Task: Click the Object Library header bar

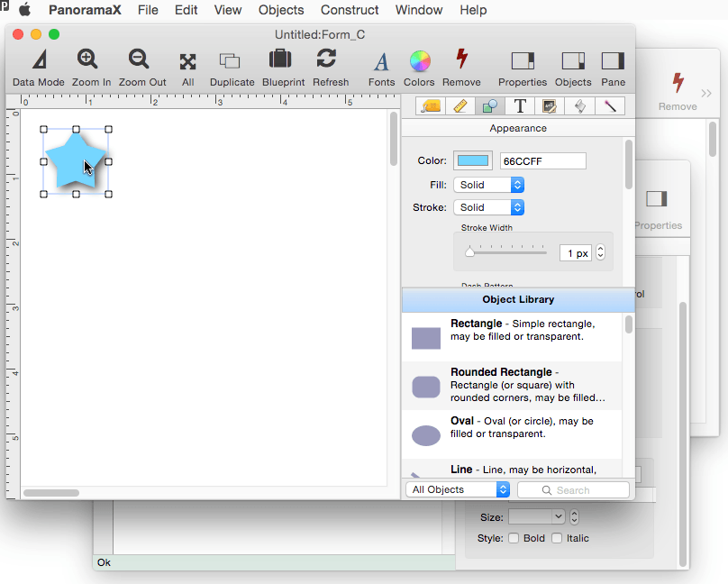Action: point(518,299)
